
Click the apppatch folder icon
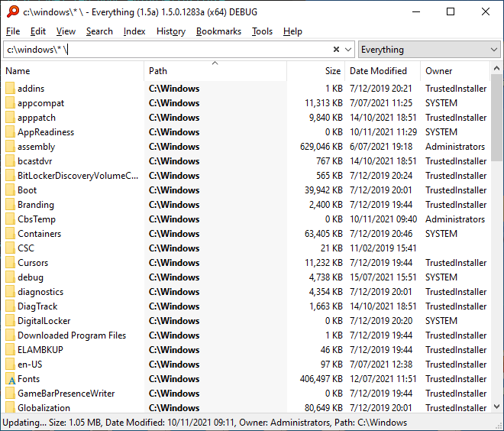click(x=10, y=118)
